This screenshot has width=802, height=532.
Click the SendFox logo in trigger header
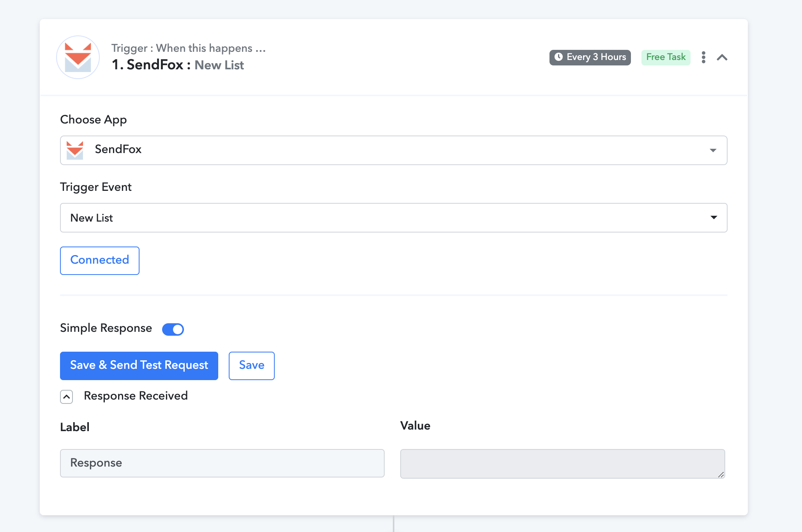point(78,57)
